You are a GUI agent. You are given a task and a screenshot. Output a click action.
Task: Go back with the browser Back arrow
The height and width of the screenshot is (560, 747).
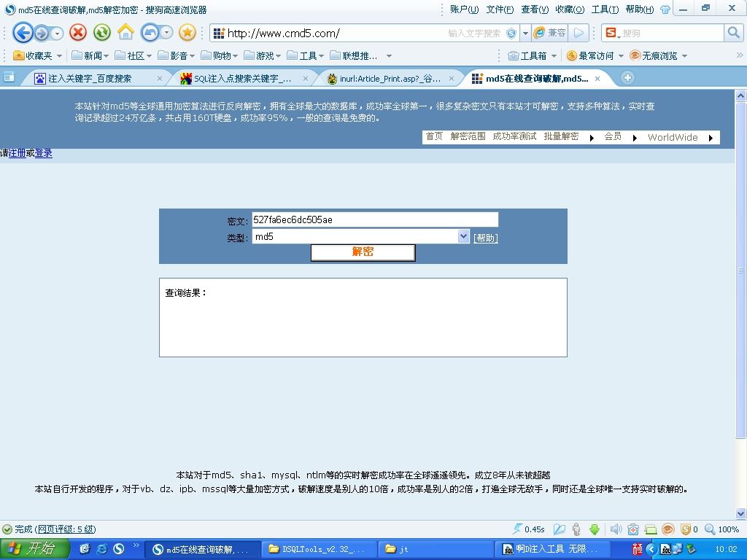[x=22, y=33]
